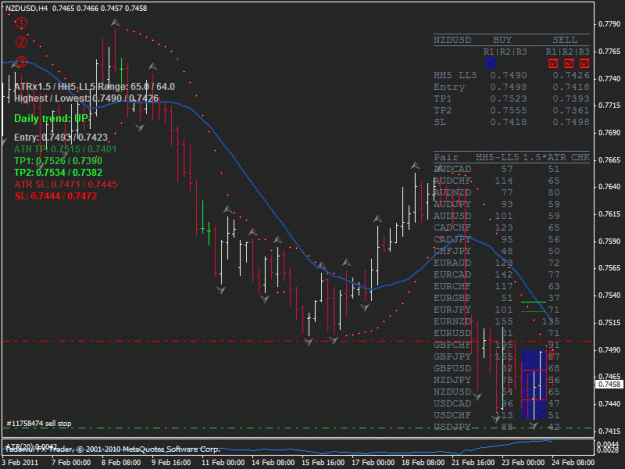625x469 pixels.
Task: Select the panel TP2 buy value 0.7555
Action: coord(509,110)
